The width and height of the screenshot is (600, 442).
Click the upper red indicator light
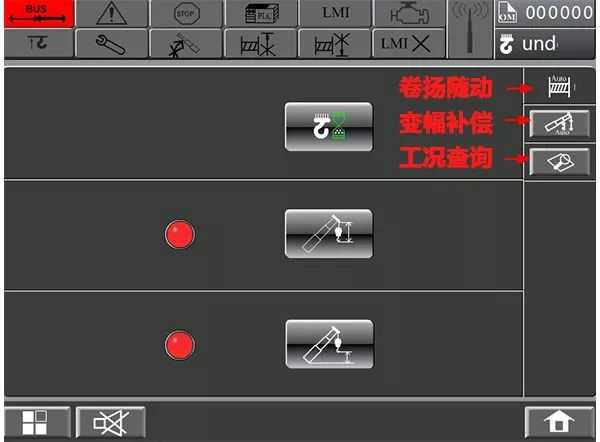[180, 234]
